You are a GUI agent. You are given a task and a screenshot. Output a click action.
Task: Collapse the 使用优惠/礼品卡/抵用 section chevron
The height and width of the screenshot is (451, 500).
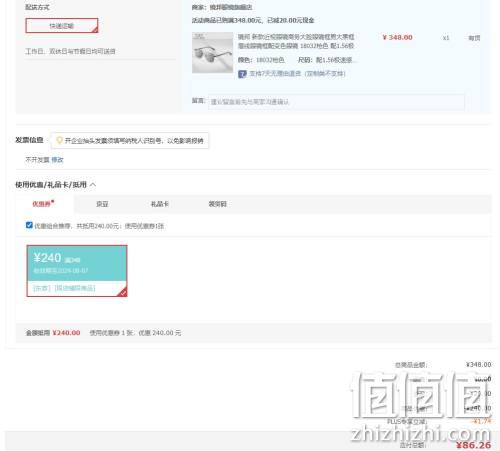[93, 184]
